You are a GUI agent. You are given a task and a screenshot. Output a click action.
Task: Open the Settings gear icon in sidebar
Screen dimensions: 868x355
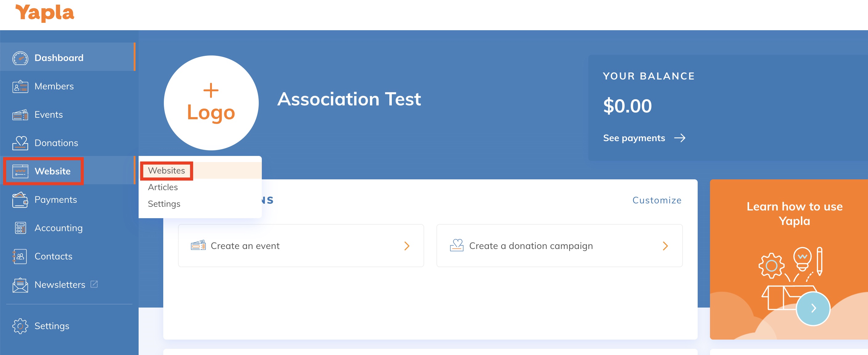coord(20,326)
